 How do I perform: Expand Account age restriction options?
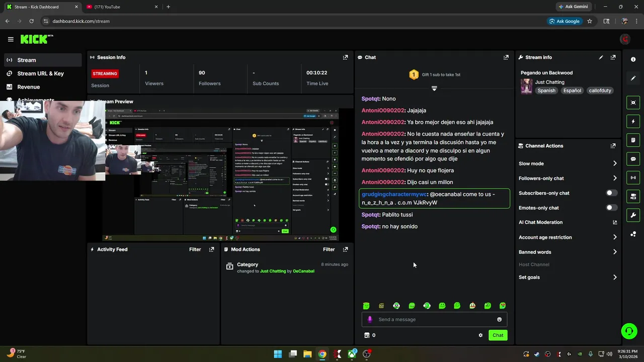(615, 237)
